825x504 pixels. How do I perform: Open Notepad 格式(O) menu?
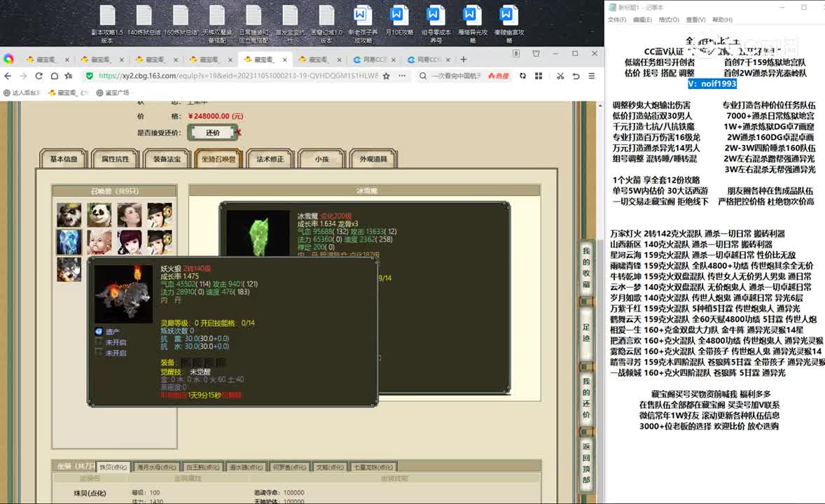[669, 20]
